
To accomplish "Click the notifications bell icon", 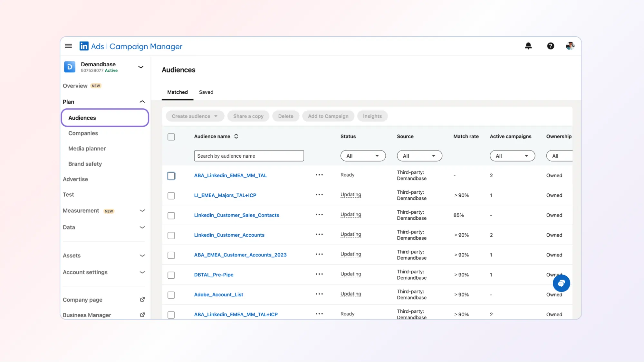I will [x=528, y=46].
